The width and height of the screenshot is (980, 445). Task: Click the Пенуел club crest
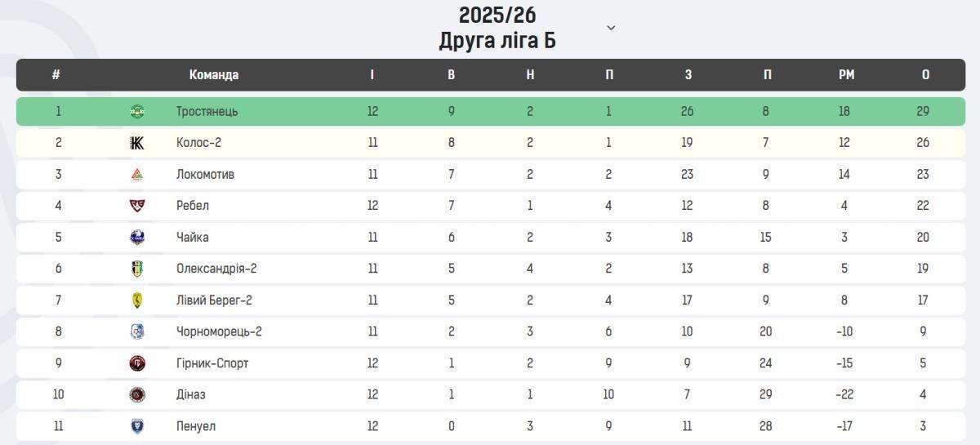[137, 426]
